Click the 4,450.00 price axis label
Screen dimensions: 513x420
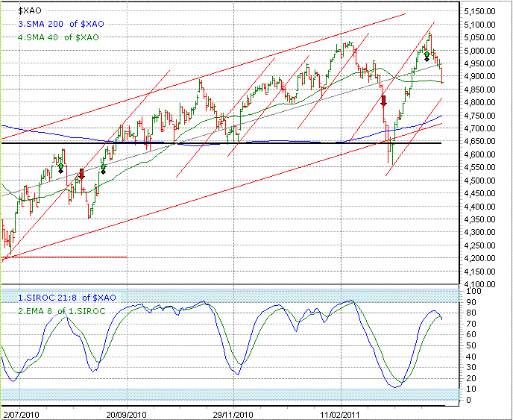coord(479,193)
